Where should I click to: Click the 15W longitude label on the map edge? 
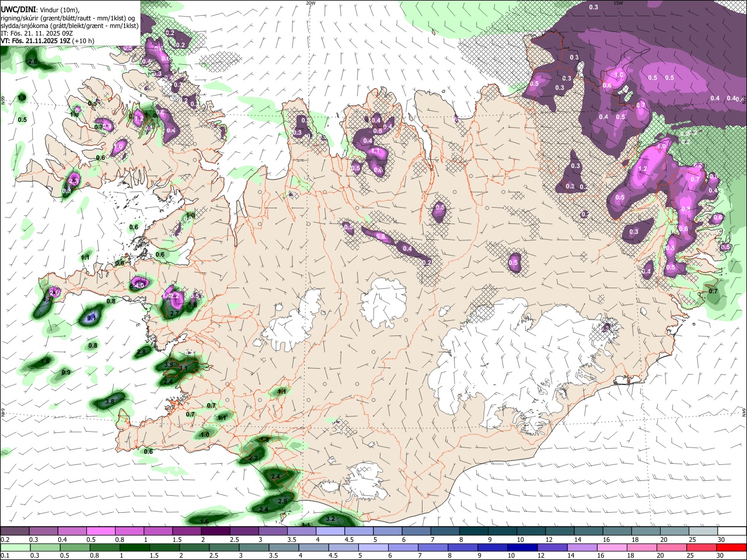coord(618,3)
